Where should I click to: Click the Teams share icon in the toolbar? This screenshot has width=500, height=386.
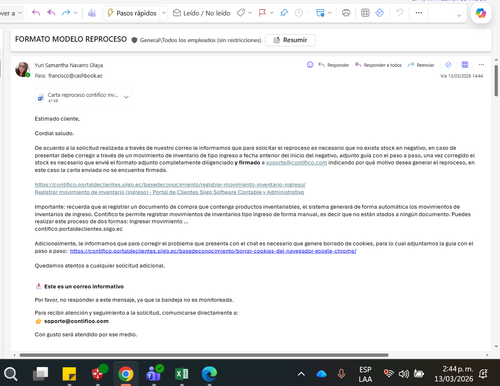[x=92, y=13]
